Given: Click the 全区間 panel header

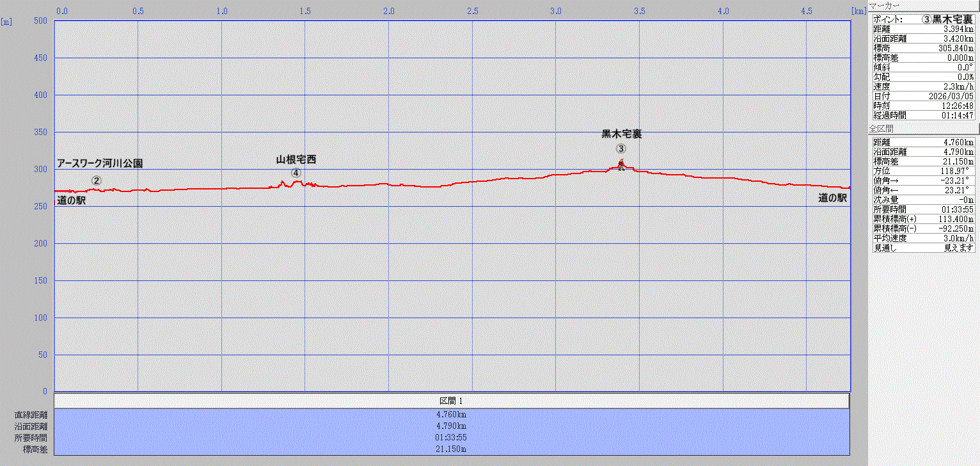Looking at the screenshot, I should [881, 129].
